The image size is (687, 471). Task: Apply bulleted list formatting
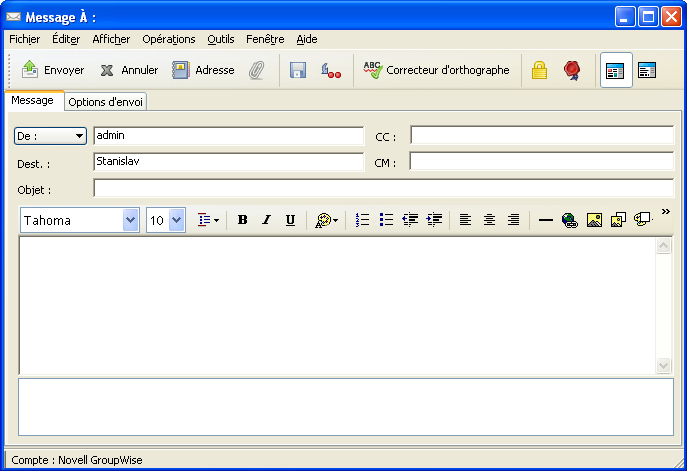tap(386, 220)
